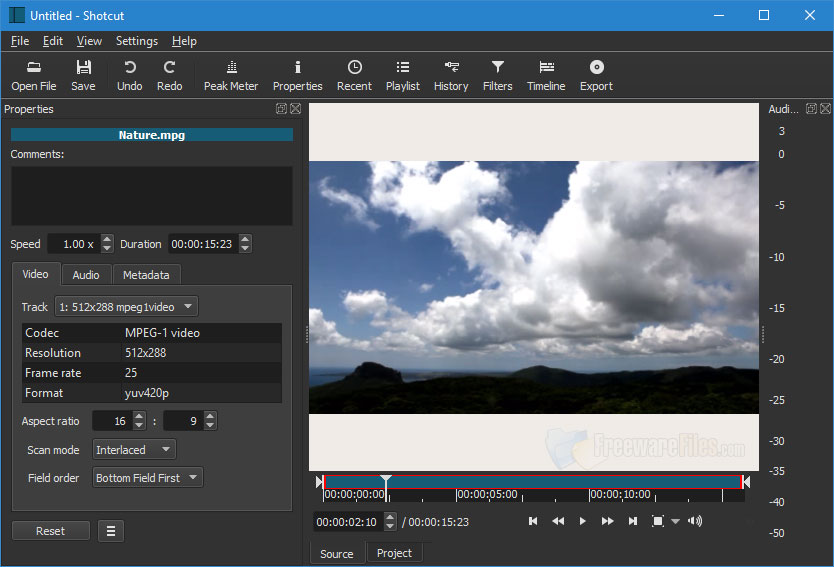Open the Filters panel
Image resolution: width=834 pixels, height=567 pixels.
(x=497, y=75)
